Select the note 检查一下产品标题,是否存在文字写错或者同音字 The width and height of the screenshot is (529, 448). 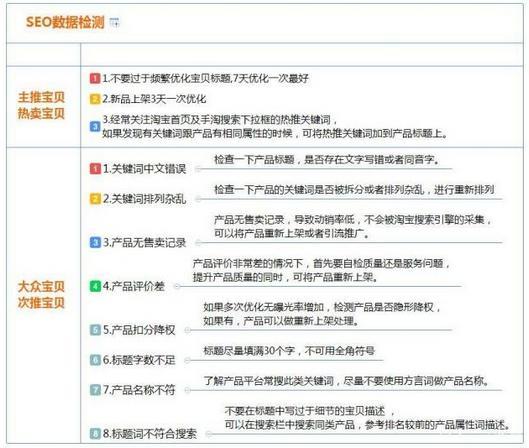click(327, 159)
